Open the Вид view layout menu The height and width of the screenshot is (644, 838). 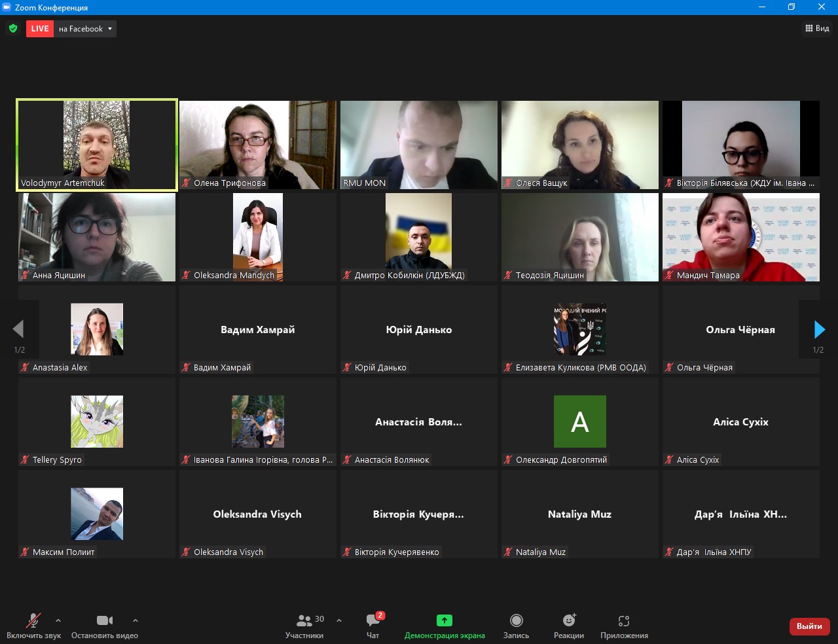(x=817, y=29)
